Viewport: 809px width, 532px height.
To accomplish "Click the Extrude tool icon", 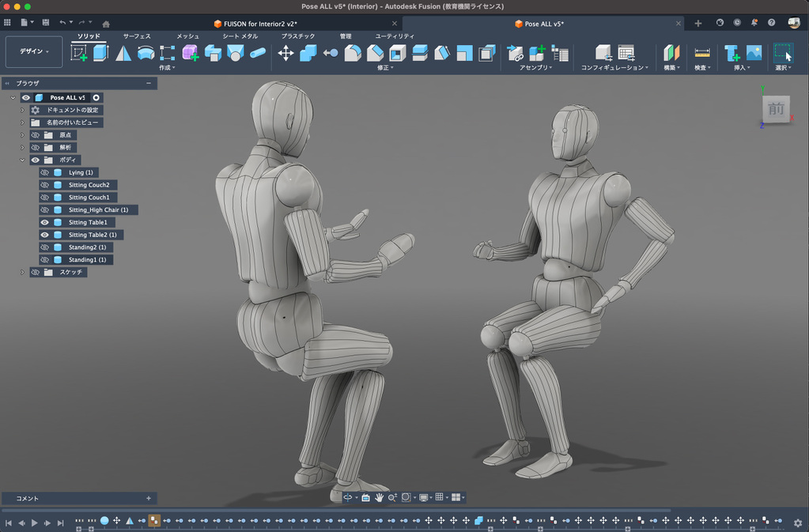I will tap(100, 53).
